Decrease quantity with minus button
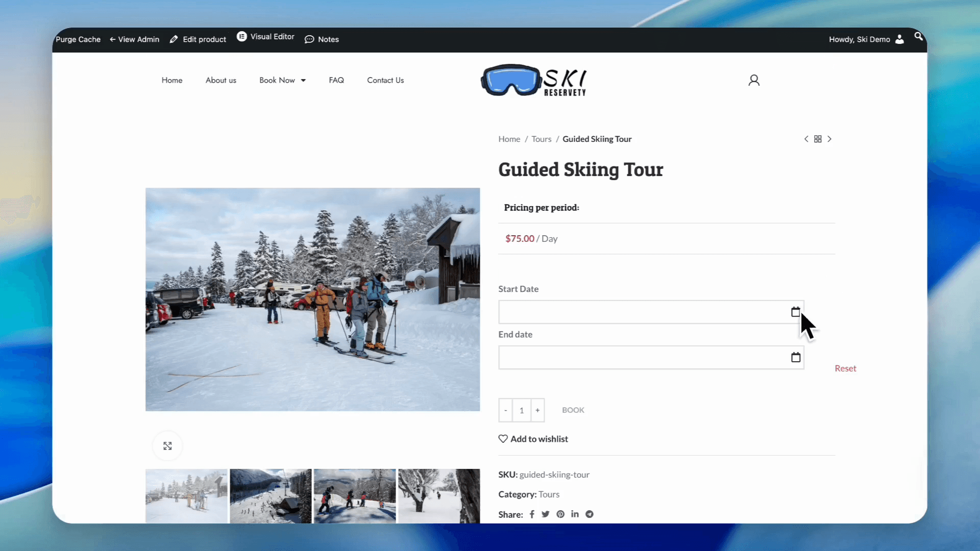This screenshot has height=551, width=980. coord(505,410)
